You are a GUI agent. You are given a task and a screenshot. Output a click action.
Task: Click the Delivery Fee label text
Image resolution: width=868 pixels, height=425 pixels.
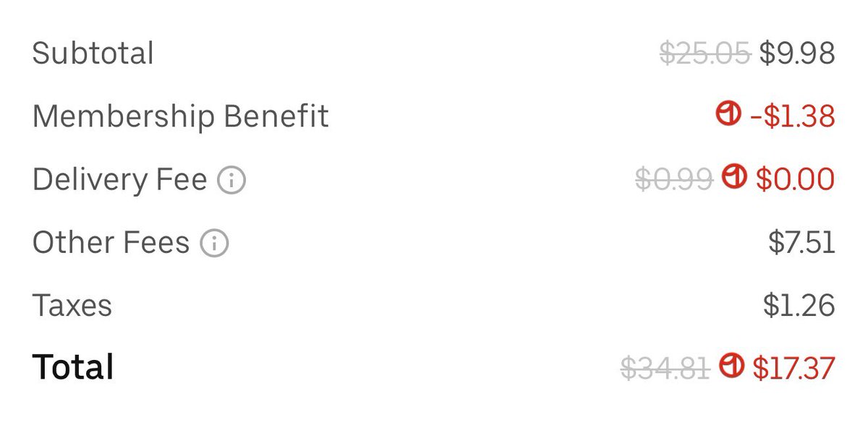coord(120,179)
